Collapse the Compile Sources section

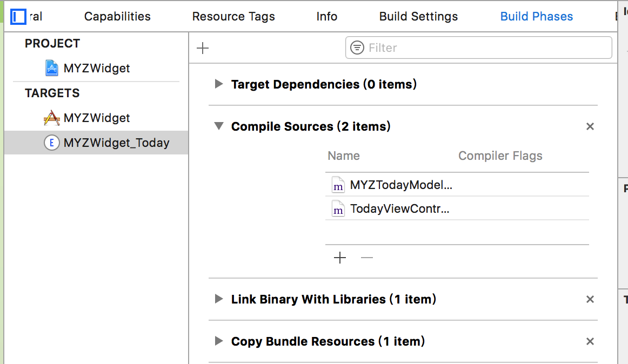[218, 126]
